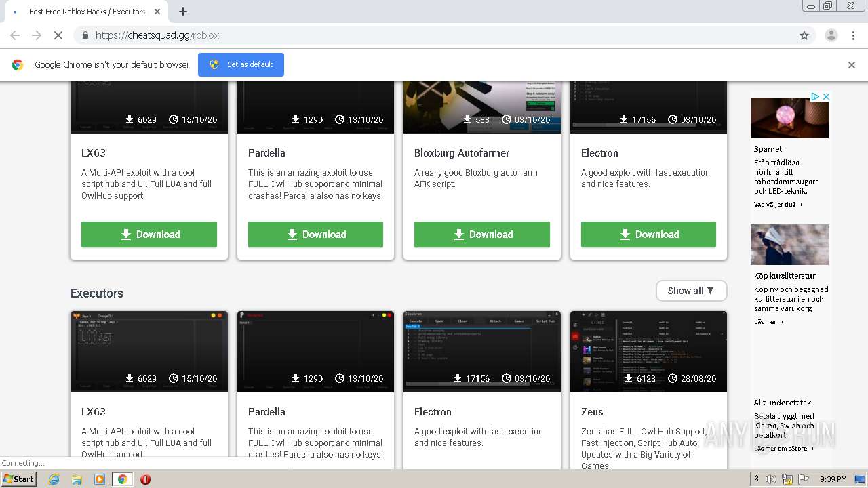Click the address bar URL
Viewport: 868px width, 488px height.
click(x=157, y=35)
